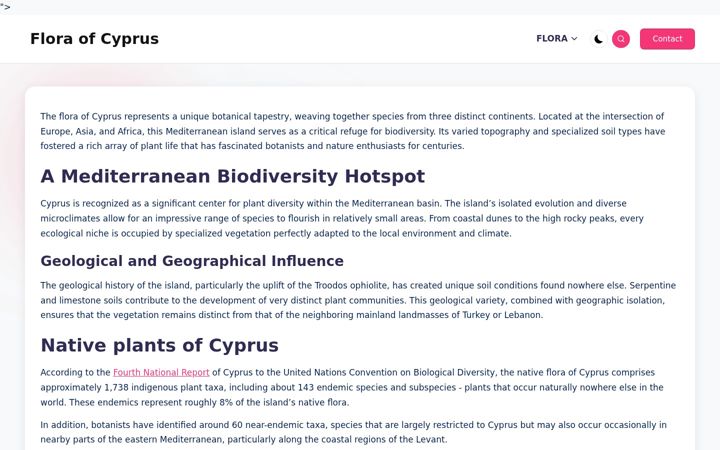Click the Contact button
Screen dimensions: 720x450
(667, 39)
